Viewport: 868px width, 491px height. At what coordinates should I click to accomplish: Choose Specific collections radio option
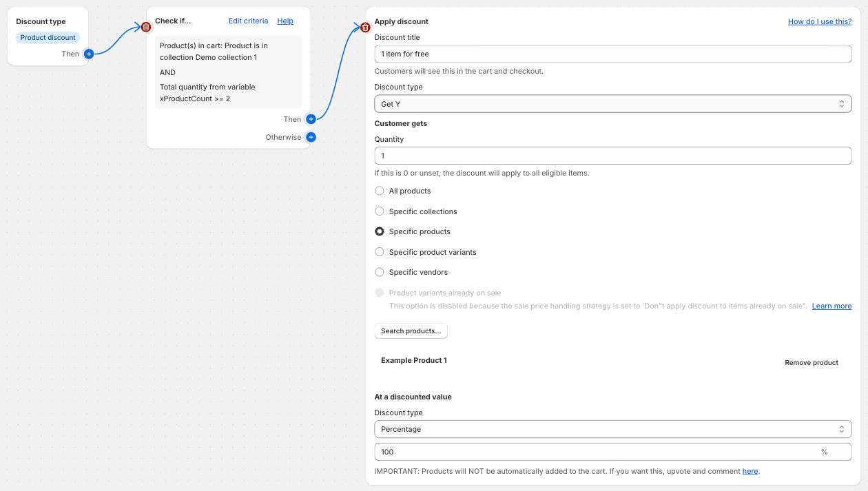click(x=380, y=211)
